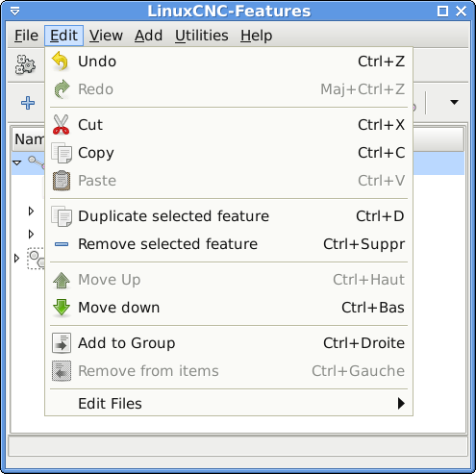Expand the bottom tree item with dashed icon
Viewport: 476px width, 474px height.
17,258
